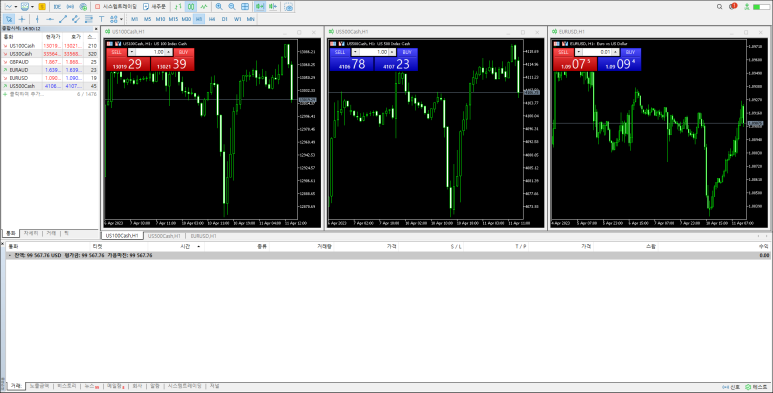Select EURAUD row in Market Watch
773x393 pixels.
49,70
